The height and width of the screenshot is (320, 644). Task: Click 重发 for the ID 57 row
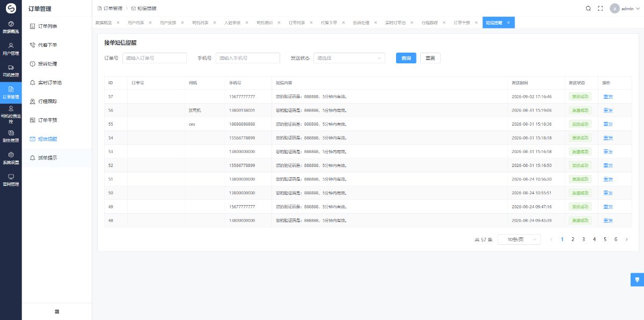[608, 97]
